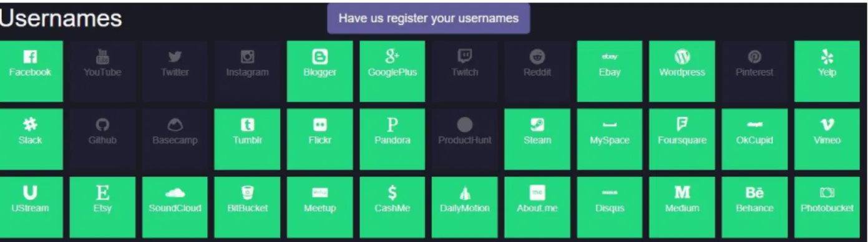This screenshot has height=242, width=868.
Task: Click the Etsy tile
Action: 102,207
